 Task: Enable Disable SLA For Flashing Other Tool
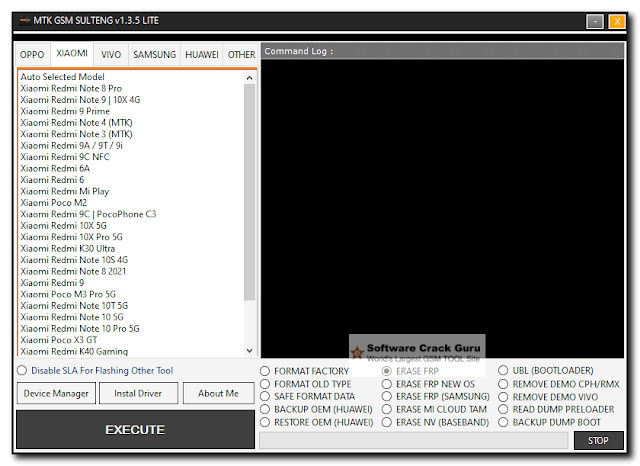(96, 371)
